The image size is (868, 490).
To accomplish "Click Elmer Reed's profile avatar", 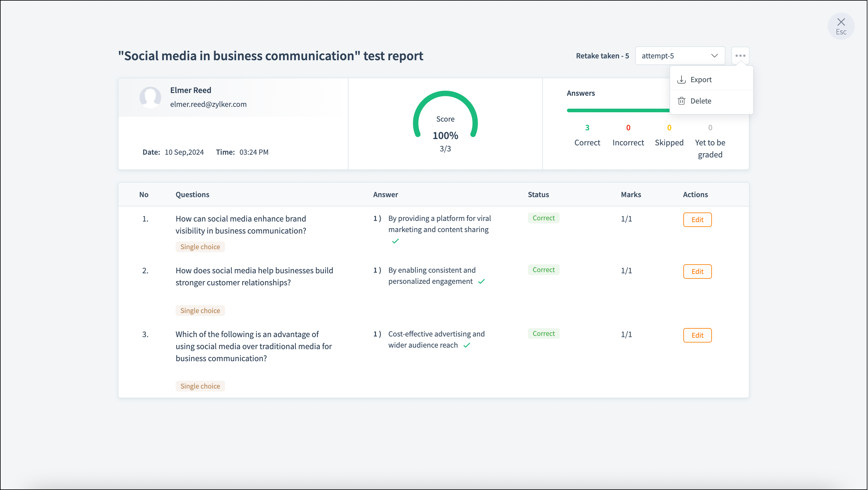I will [x=150, y=97].
